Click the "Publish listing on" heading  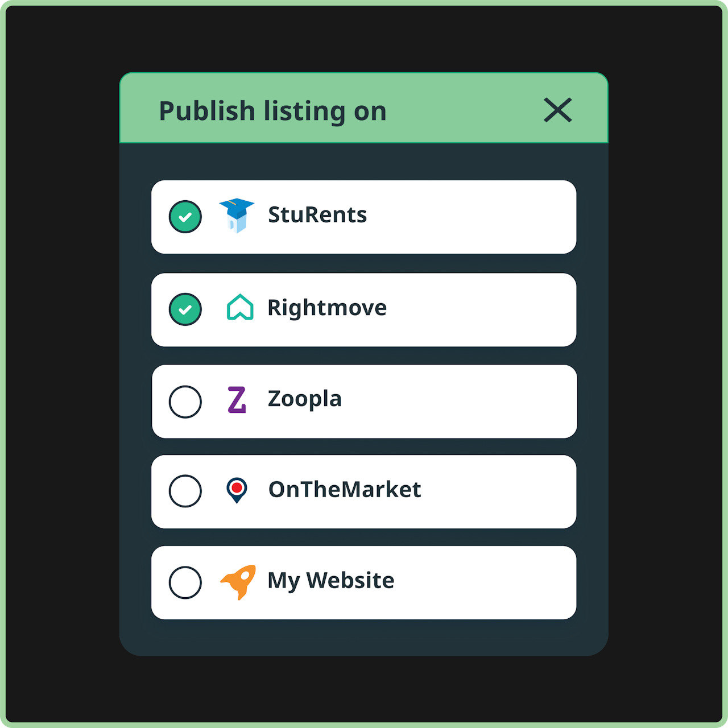click(x=272, y=111)
